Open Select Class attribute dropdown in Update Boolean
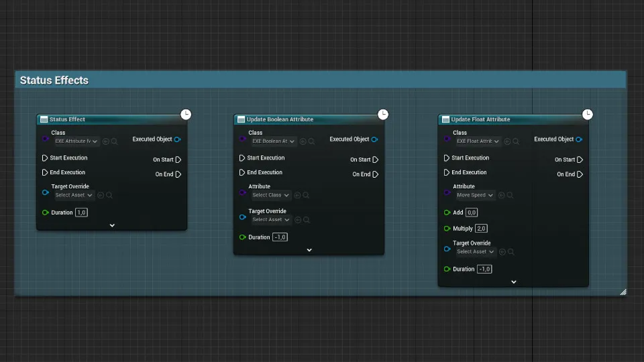Screen dimensions: 644x362 pos(271,195)
